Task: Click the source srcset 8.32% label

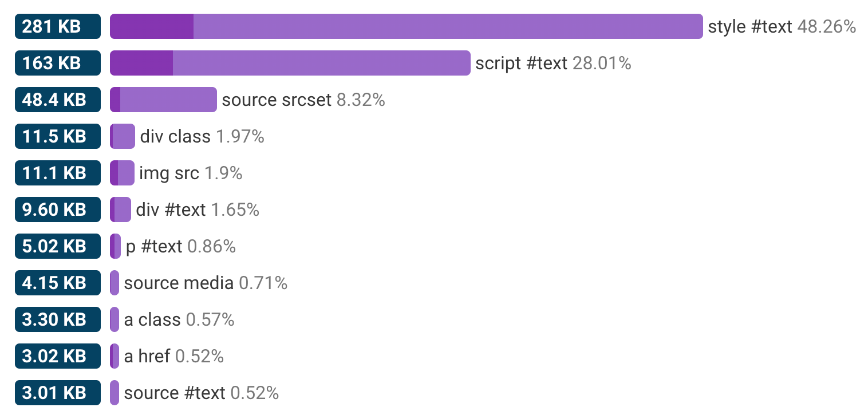Action: coord(303,100)
